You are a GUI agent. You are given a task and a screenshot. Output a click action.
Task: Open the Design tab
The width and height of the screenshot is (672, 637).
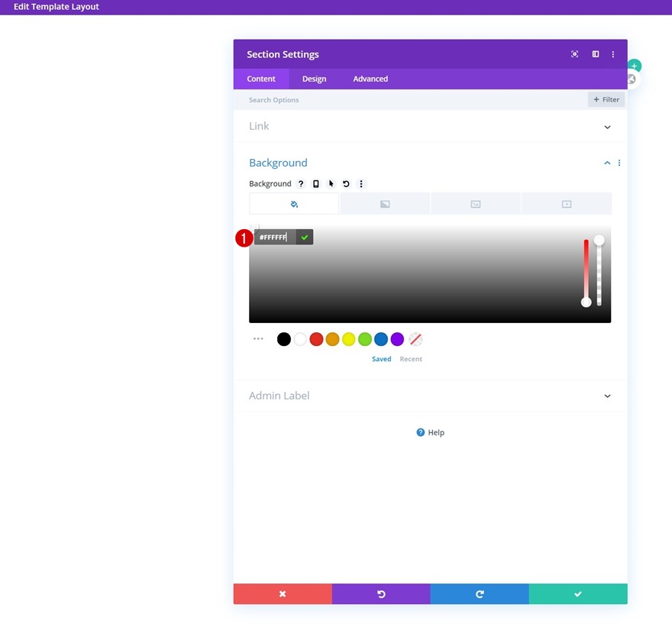click(314, 79)
